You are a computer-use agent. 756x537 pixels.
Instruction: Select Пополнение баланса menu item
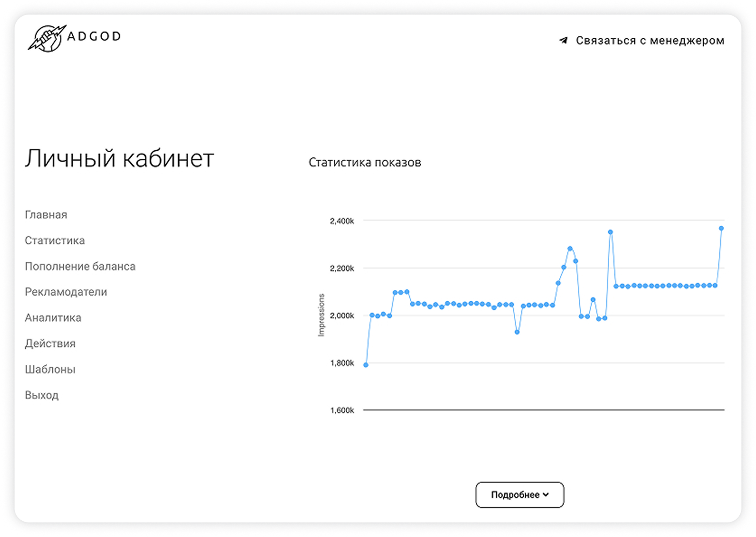pyautogui.click(x=80, y=266)
